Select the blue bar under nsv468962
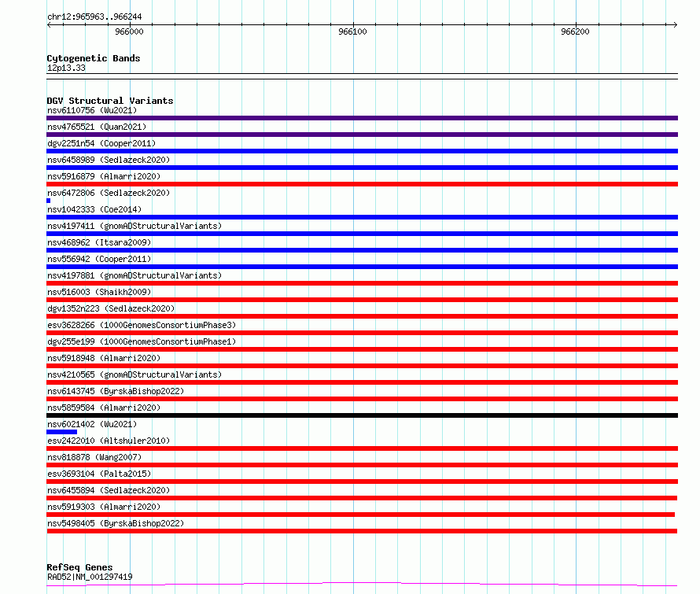 coord(362,250)
